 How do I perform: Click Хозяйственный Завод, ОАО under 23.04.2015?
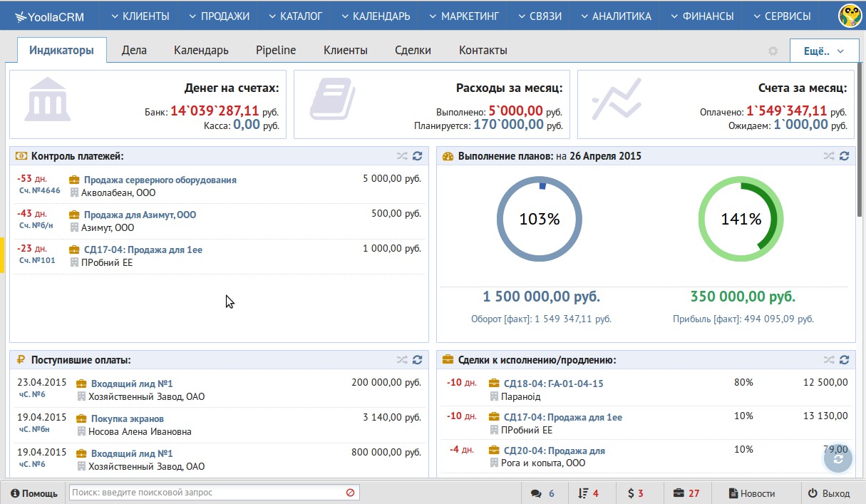click(146, 396)
